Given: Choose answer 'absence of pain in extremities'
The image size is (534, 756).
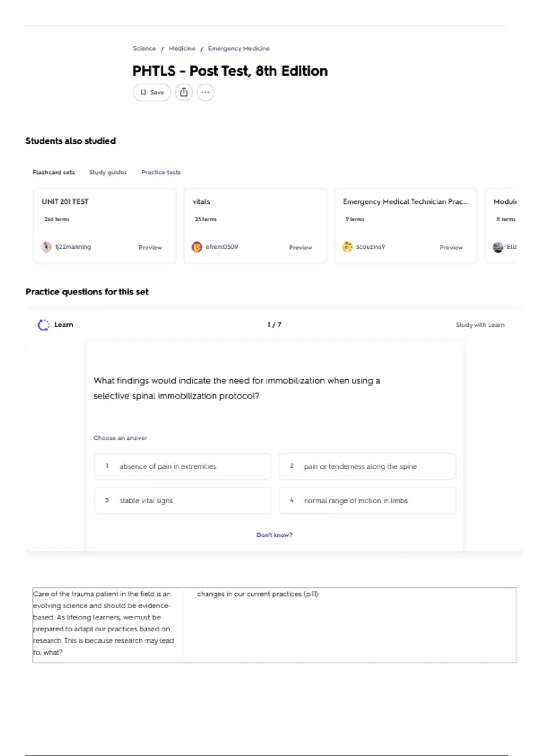Looking at the screenshot, I should click(182, 466).
